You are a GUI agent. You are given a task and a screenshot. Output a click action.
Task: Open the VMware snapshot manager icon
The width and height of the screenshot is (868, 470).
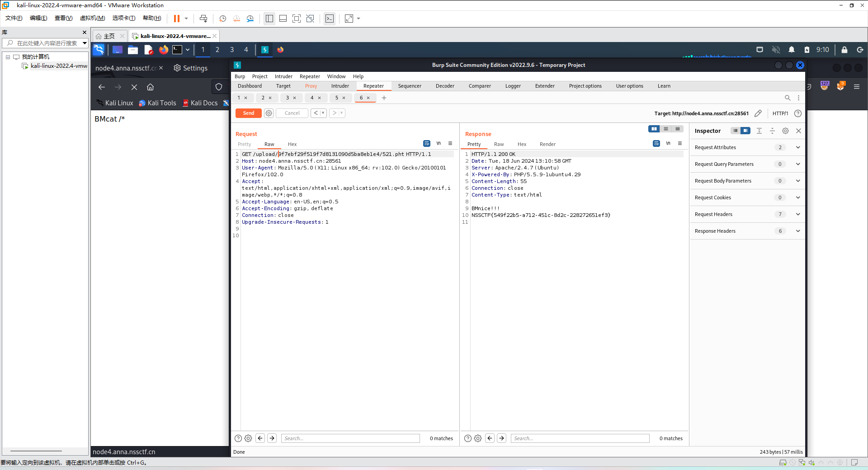(250, 19)
